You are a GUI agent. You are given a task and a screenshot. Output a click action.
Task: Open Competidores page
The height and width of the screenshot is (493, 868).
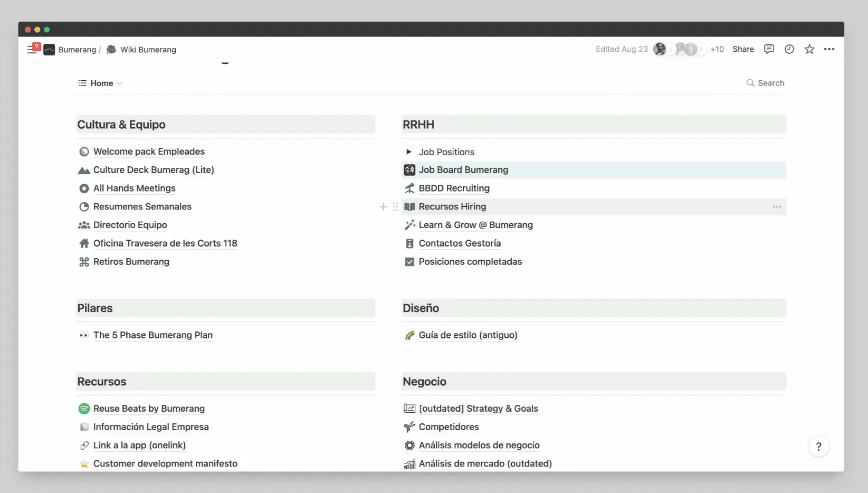tap(449, 427)
